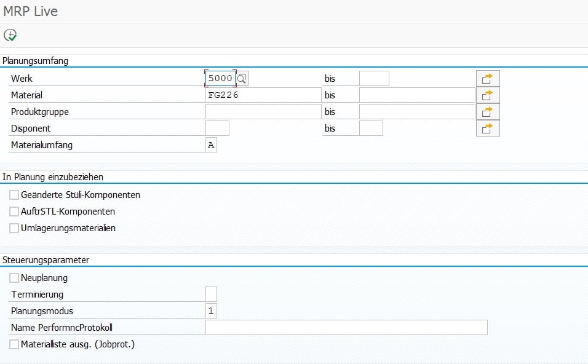Enable the Neuplanung option
588x364 pixels.
point(14,278)
